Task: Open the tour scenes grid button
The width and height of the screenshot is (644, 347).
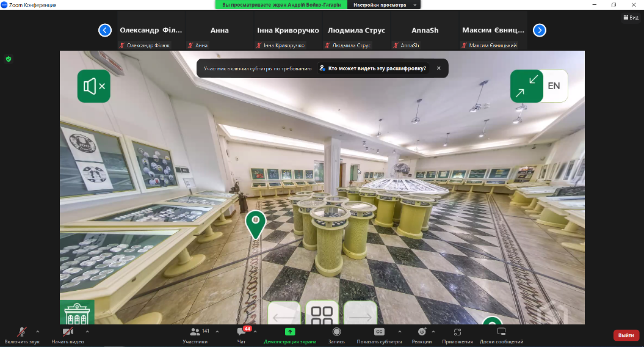Action: pos(322,313)
